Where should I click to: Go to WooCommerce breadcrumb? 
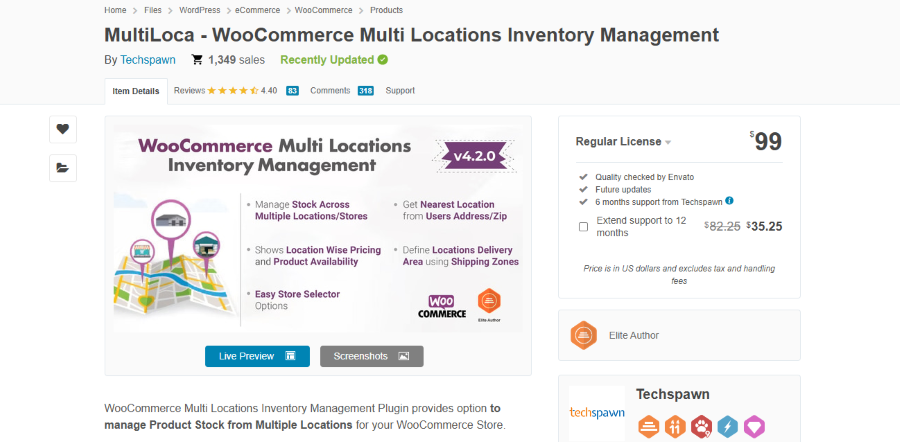click(x=324, y=10)
